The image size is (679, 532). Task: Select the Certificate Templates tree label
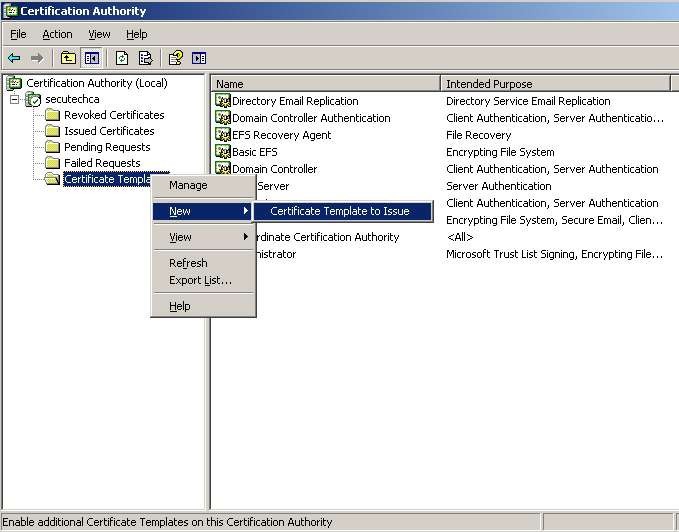pyautogui.click(x=107, y=179)
